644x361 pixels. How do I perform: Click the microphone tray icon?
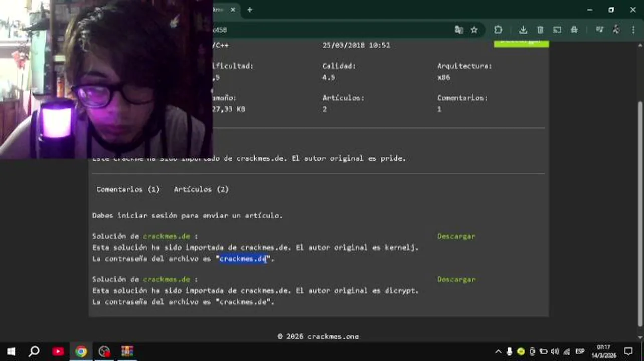[510, 351]
